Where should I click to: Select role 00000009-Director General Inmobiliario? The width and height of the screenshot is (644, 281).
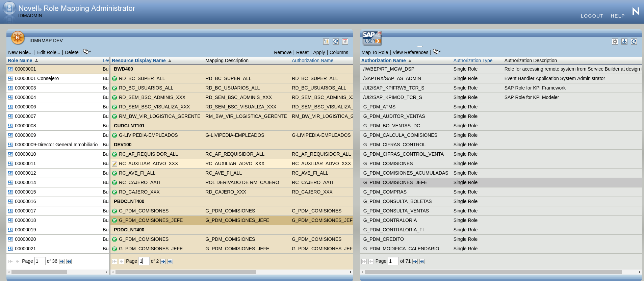[x=56, y=145]
